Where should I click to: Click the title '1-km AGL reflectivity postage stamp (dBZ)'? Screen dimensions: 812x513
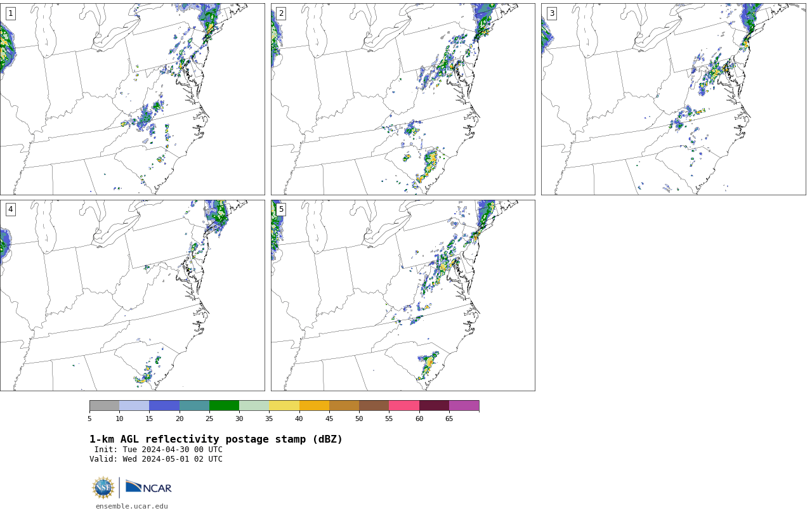pyautogui.click(x=216, y=439)
